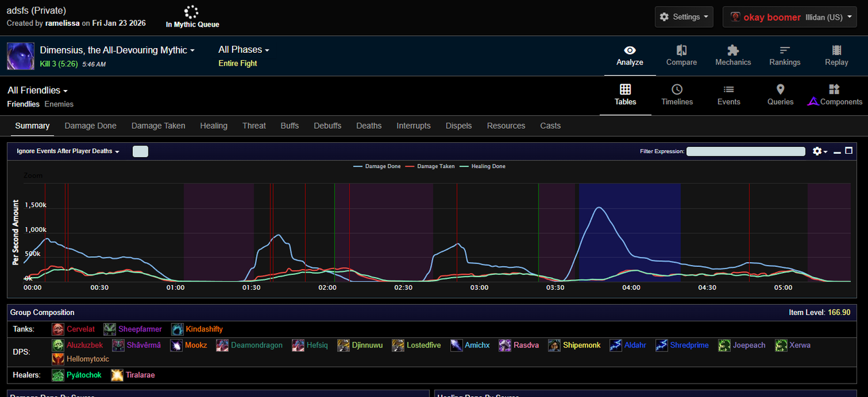
Task: Switch to the Events list view
Action: [728, 95]
